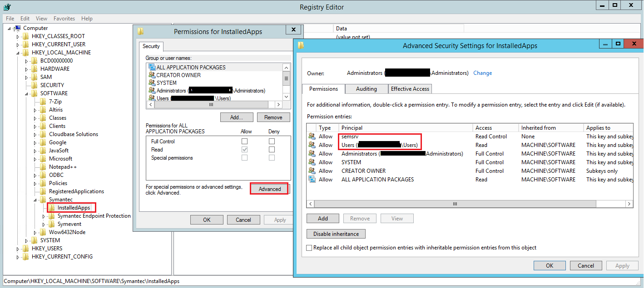Viewport: 644px width, 288px height.
Task: Click the SYSTEM user icon in group list
Action: point(152,83)
